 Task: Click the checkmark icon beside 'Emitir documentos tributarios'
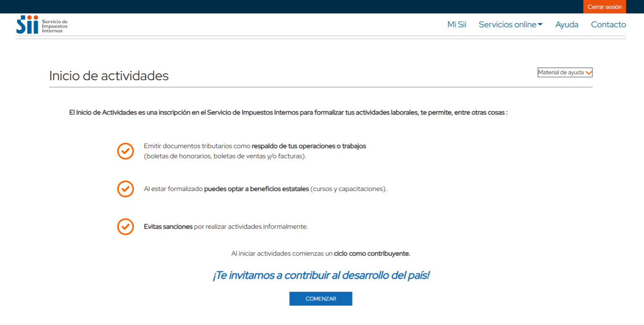click(x=125, y=151)
